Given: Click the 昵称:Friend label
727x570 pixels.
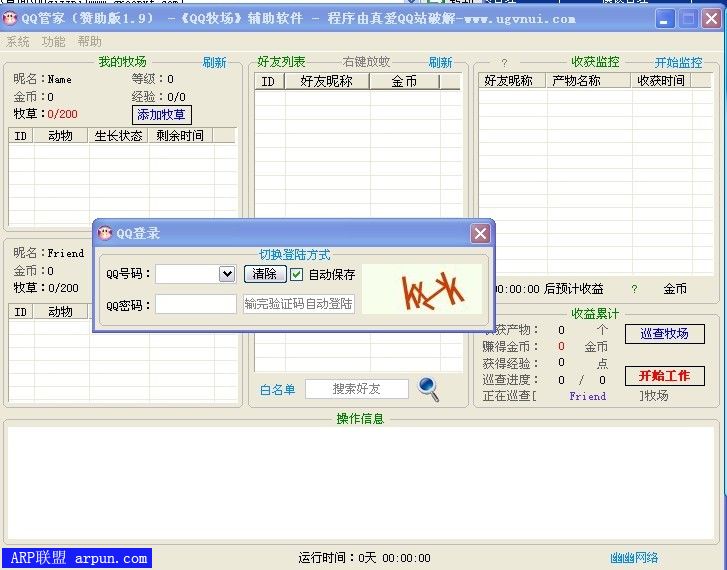Looking at the screenshot, I should click(49, 253).
